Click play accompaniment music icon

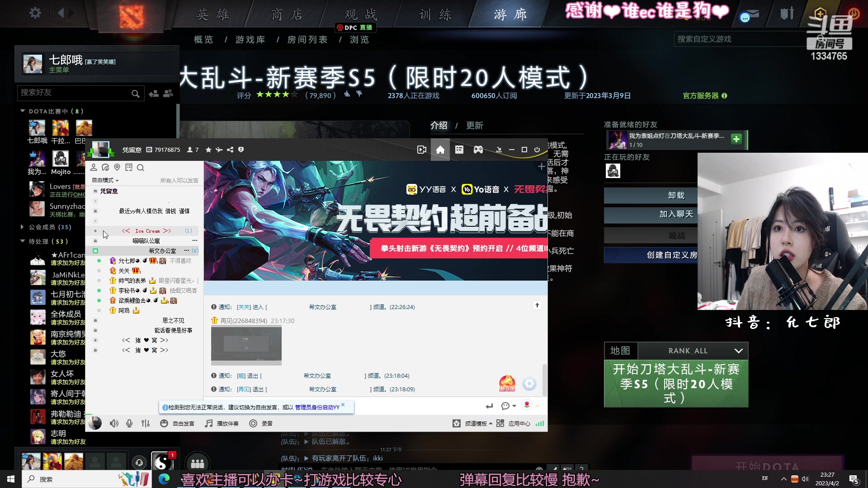pos(209,423)
